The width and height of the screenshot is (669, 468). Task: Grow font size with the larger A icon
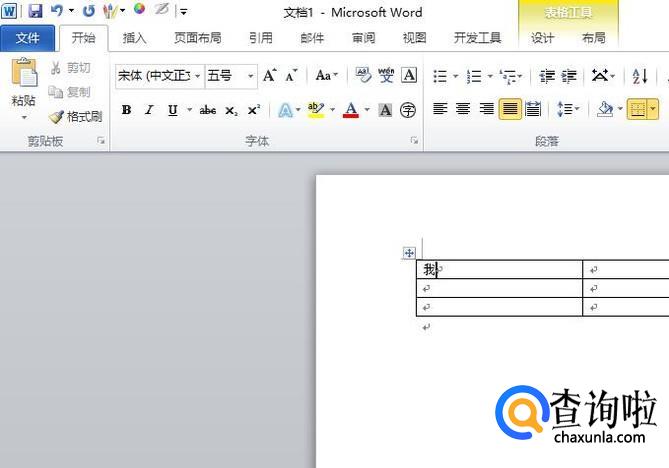pyautogui.click(x=270, y=76)
